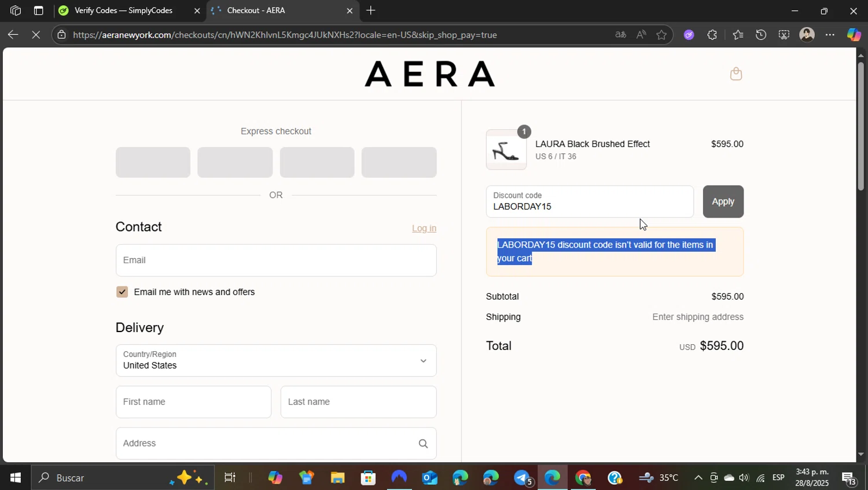Click the 35°C weather widget
Image resolution: width=868 pixels, height=490 pixels.
pos(659,478)
